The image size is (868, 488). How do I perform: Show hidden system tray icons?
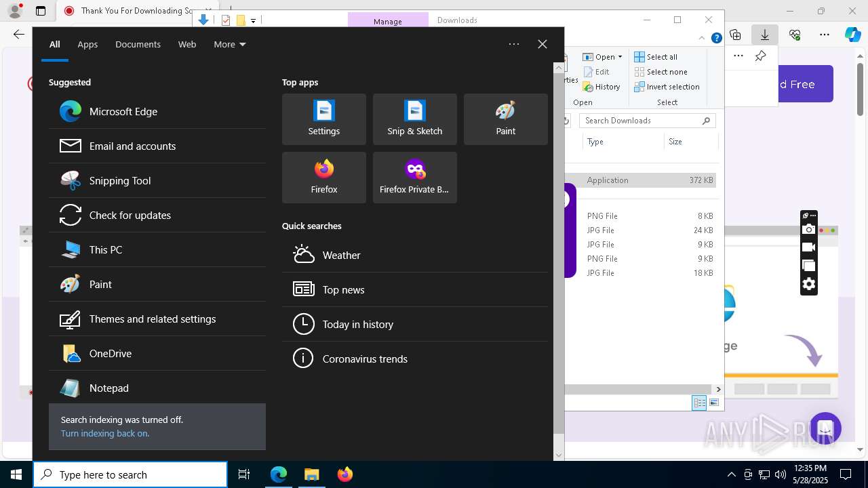pos(731,474)
